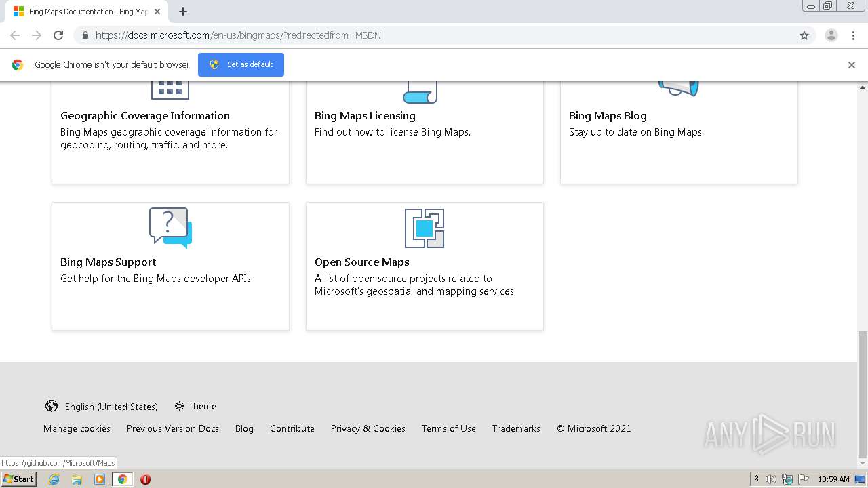Image resolution: width=868 pixels, height=488 pixels.
Task: Click the padlock site info icon
Action: click(x=85, y=35)
